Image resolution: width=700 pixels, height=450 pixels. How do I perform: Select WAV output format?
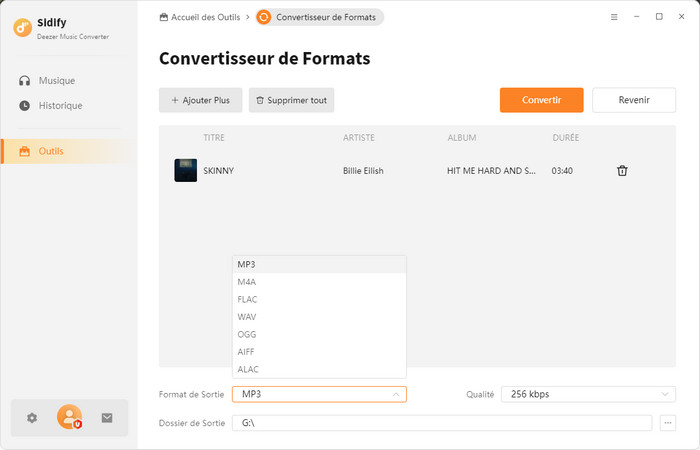[319, 317]
